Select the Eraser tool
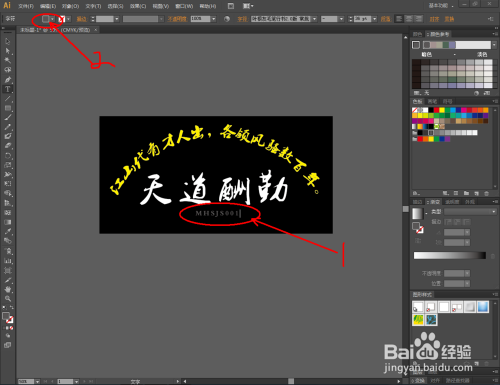The height and width of the screenshot is (385, 500). click(8, 146)
